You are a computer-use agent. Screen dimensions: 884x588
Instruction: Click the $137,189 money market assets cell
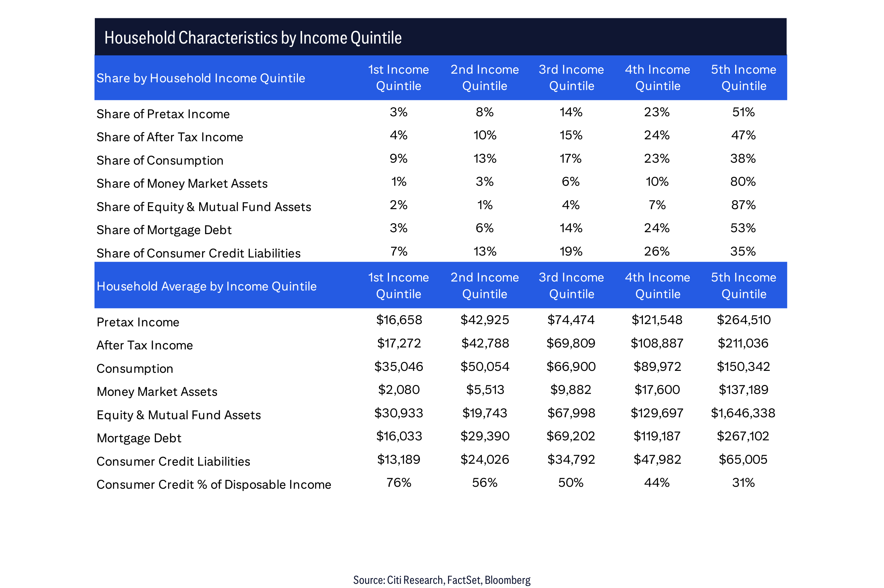pos(743,390)
